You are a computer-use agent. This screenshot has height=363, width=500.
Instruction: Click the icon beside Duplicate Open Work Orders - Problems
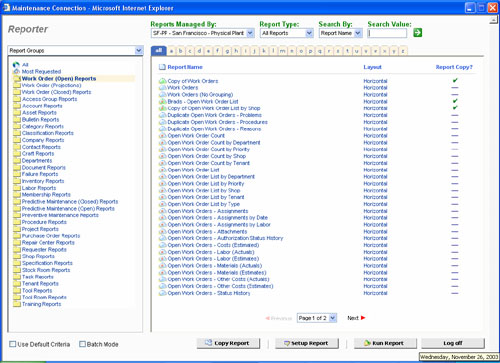[x=162, y=115]
